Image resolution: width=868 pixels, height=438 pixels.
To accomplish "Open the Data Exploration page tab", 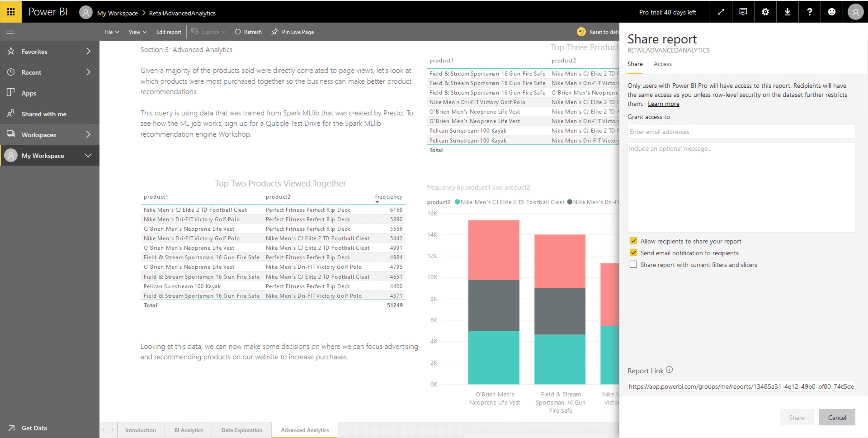I will click(242, 430).
